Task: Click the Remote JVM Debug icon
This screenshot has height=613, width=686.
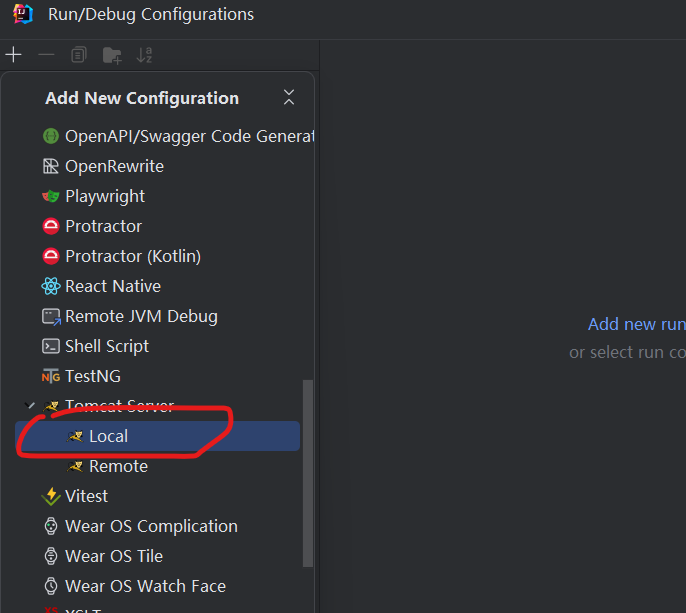Action: pyautogui.click(x=51, y=317)
